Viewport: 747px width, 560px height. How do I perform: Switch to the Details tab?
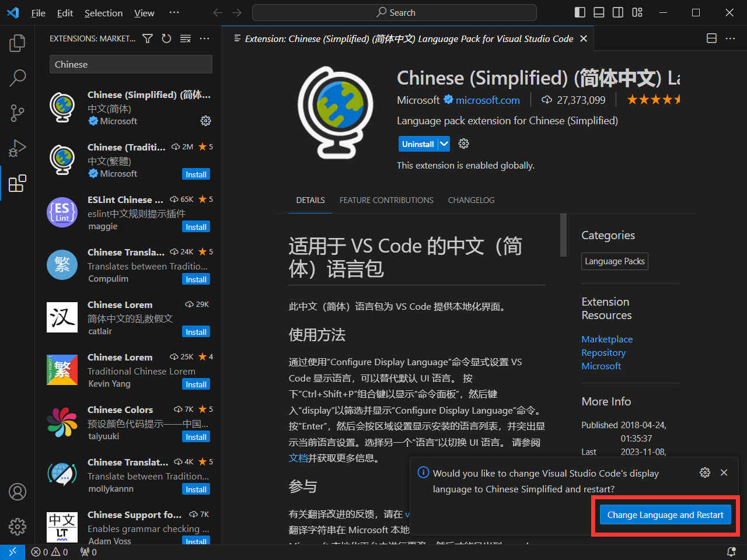310,200
